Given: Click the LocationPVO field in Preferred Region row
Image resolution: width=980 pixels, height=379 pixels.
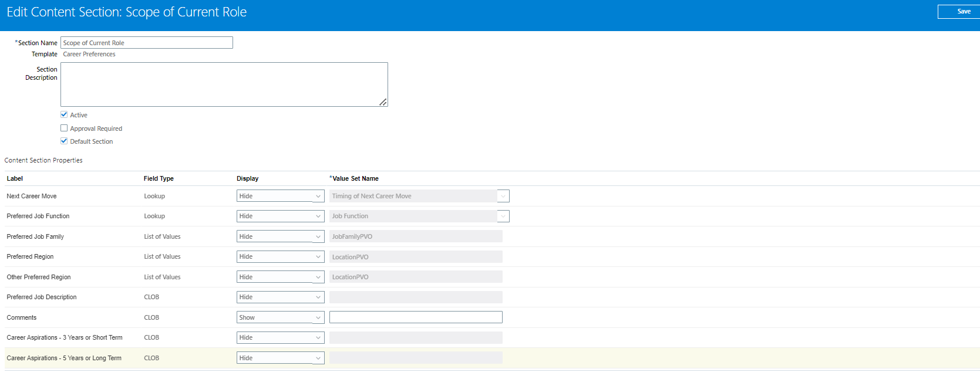Looking at the screenshot, I should pyautogui.click(x=416, y=257).
